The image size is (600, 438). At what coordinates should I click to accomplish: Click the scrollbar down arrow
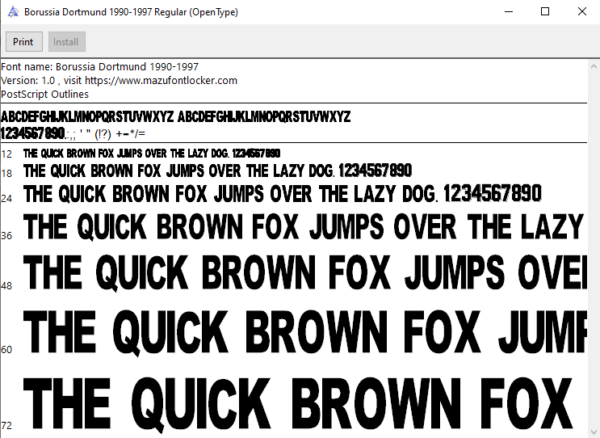(x=593, y=433)
